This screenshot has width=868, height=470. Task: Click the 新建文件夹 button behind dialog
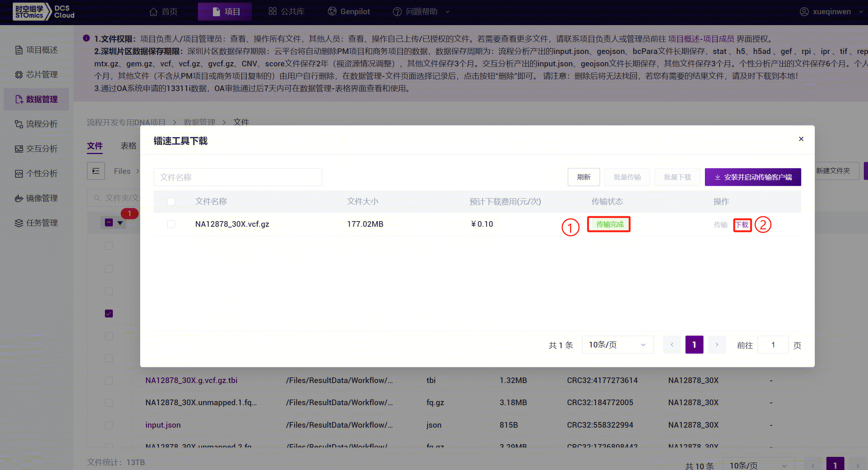point(836,171)
